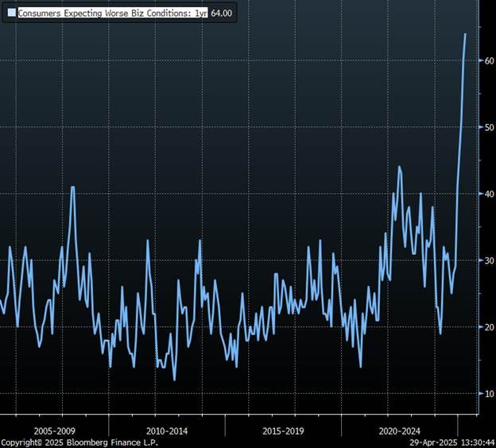Click the 29-Apr-2025 13:30:44 timestamp
Viewport: 496px width, 448px height.
452,442
